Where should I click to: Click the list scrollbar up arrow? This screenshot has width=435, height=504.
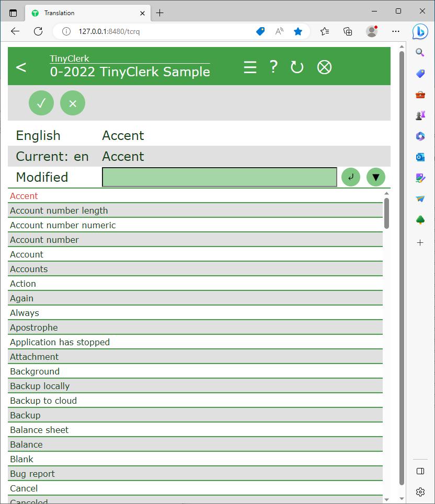pos(386,194)
